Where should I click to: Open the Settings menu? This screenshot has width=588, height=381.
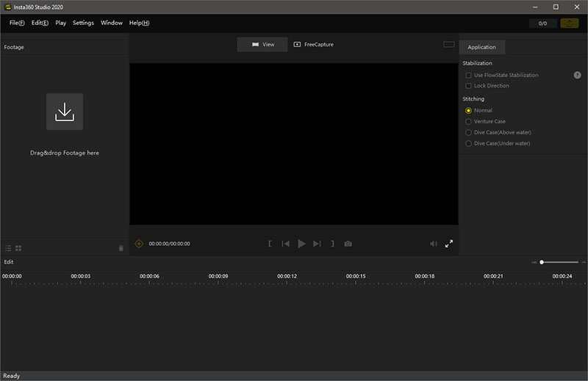tap(83, 23)
